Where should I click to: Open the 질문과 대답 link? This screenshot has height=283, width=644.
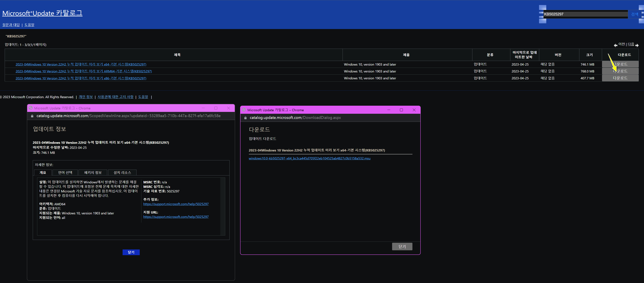click(11, 25)
